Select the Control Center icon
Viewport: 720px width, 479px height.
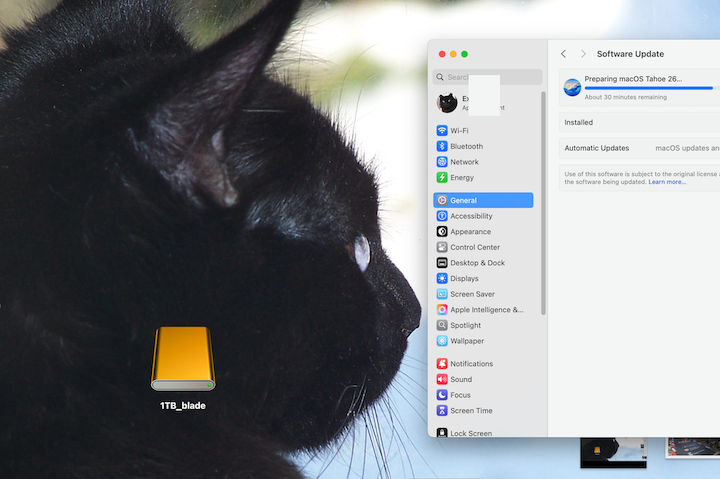442,247
